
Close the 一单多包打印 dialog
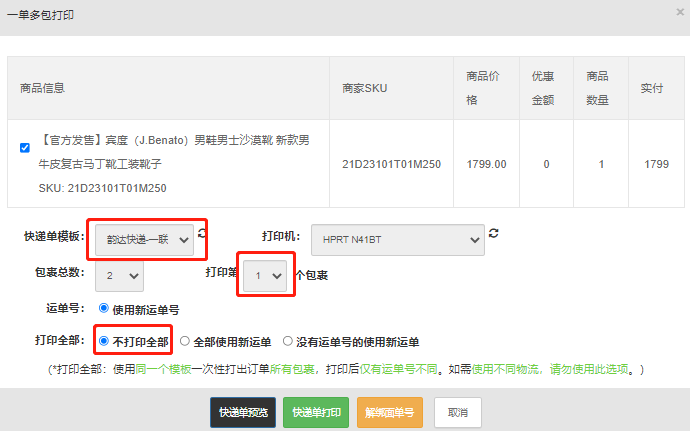pyautogui.click(x=679, y=13)
